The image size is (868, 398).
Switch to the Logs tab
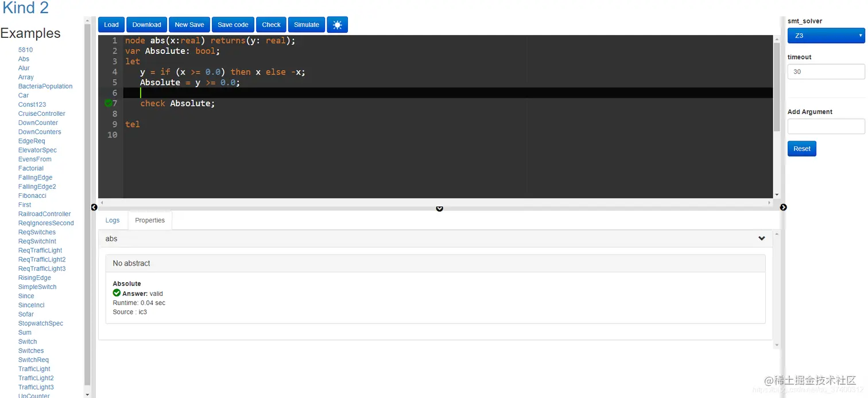(113, 220)
